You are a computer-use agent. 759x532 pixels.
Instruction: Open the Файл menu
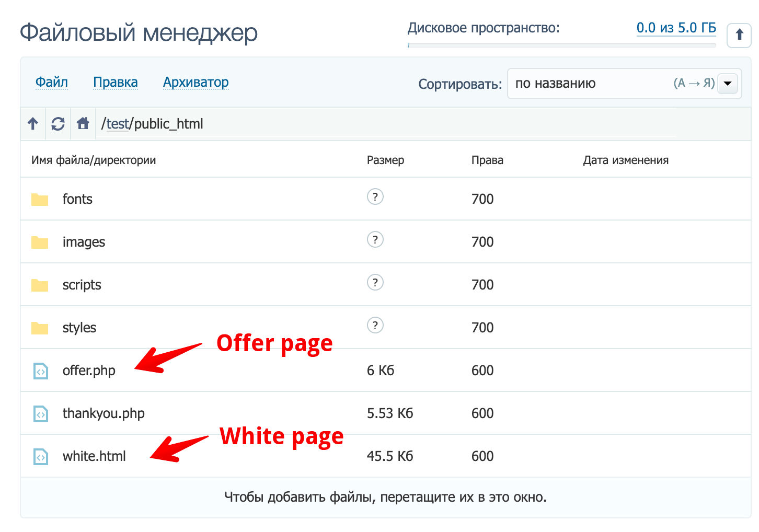coord(52,82)
